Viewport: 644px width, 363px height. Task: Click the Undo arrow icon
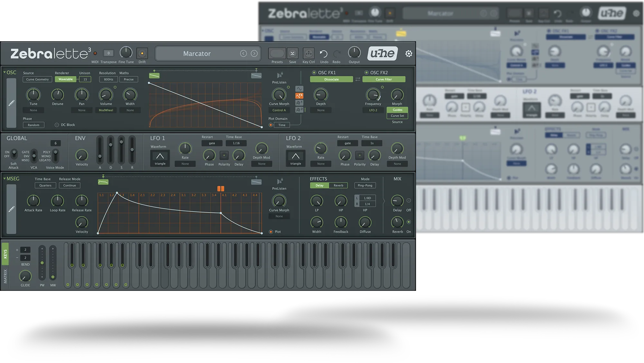pyautogui.click(x=324, y=53)
